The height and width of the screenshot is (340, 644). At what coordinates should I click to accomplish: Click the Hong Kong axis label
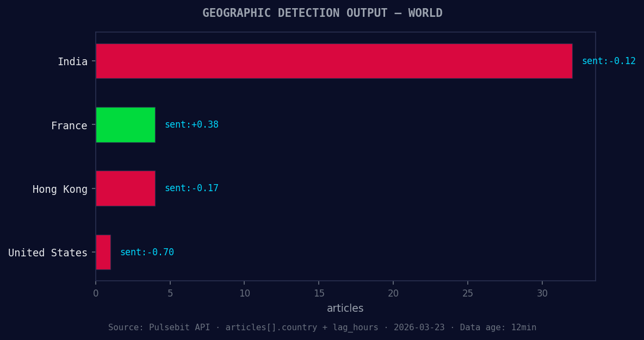click(60, 189)
